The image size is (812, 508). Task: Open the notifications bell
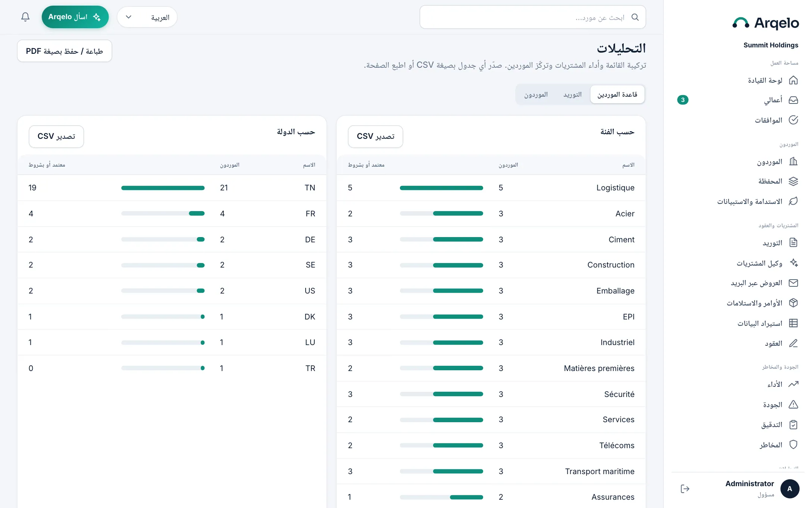click(x=25, y=17)
